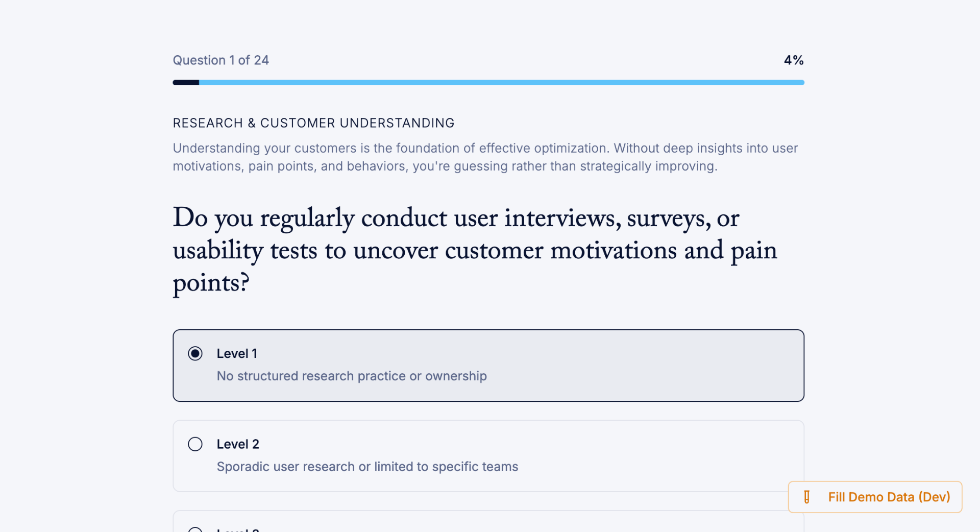This screenshot has width=980, height=532.
Task: Click 'No structured research practice or ownership' description
Action: pyautogui.click(x=352, y=376)
